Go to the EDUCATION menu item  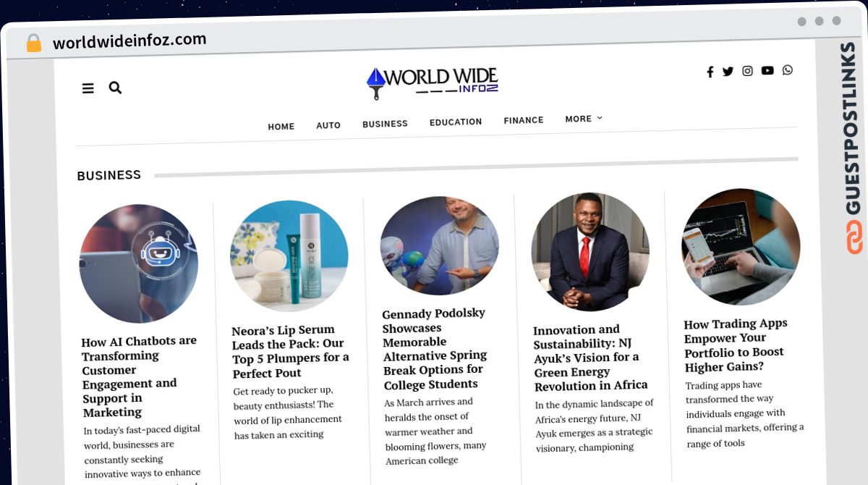point(456,122)
